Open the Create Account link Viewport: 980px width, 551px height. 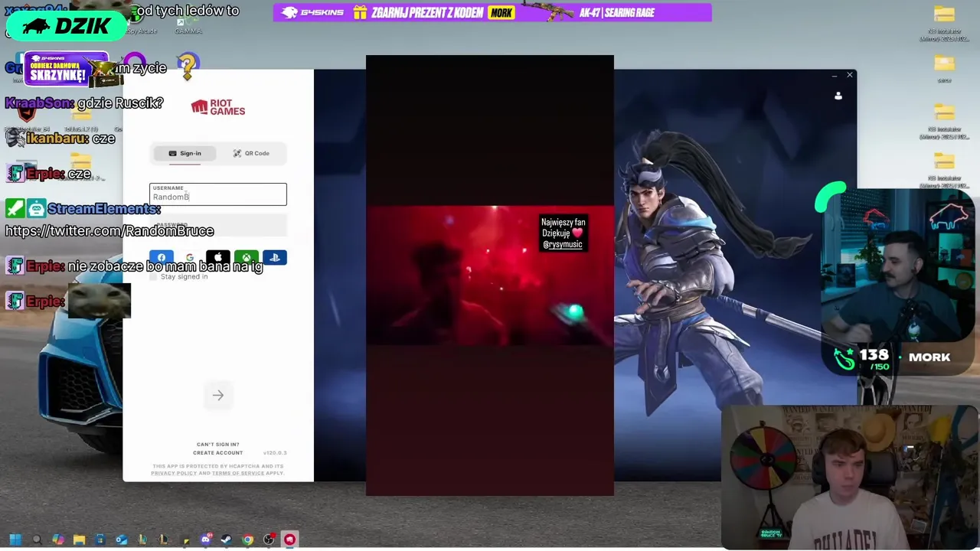point(218,453)
